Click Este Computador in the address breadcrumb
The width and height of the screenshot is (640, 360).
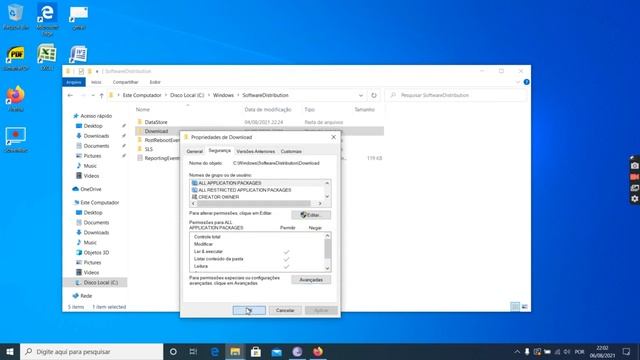[142, 95]
